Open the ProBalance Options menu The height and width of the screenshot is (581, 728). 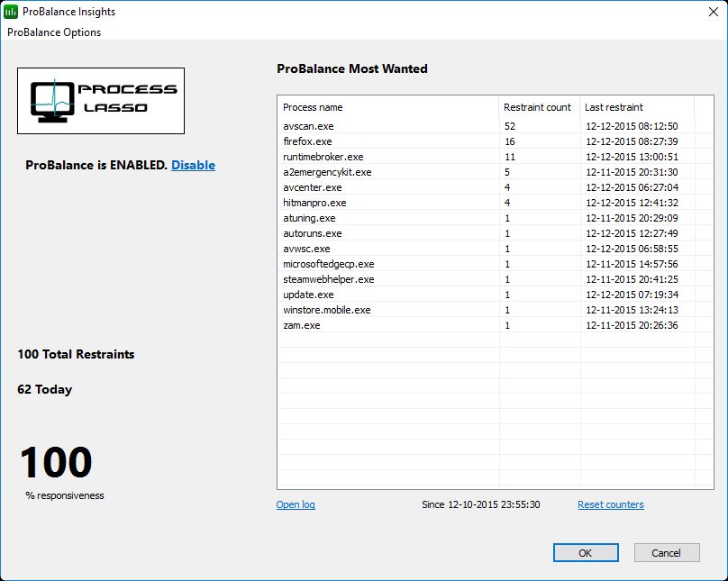click(x=54, y=32)
